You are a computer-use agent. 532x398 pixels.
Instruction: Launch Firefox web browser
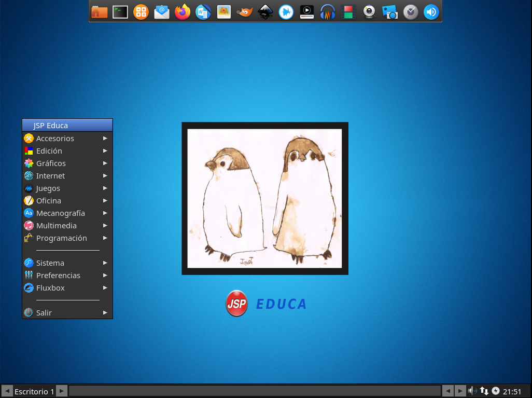tap(183, 12)
